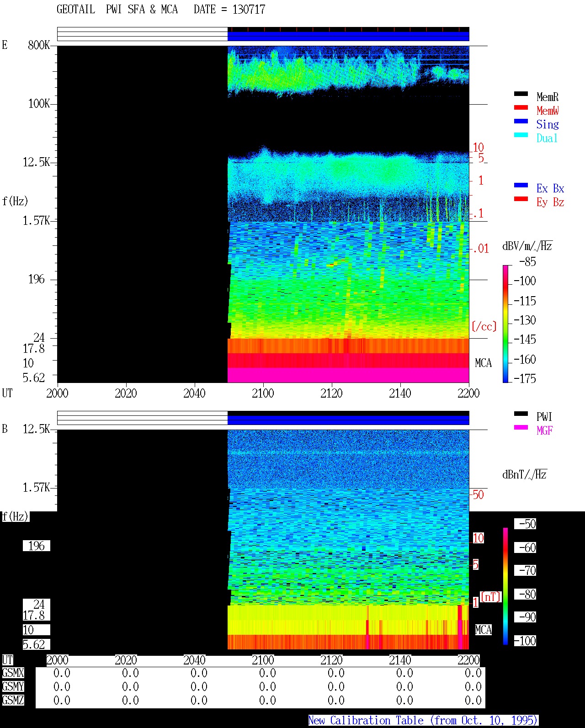Screen dimensions: 585x728
Task: Select the PWI legend label
Action: click(x=544, y=417)
